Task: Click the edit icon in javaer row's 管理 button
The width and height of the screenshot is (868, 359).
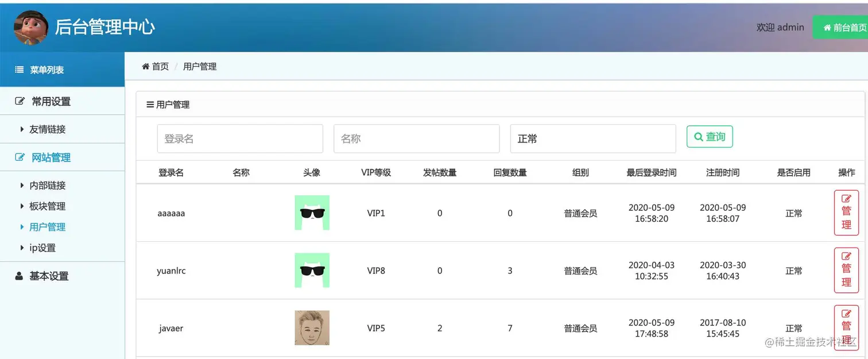Action: click(846, 314)
